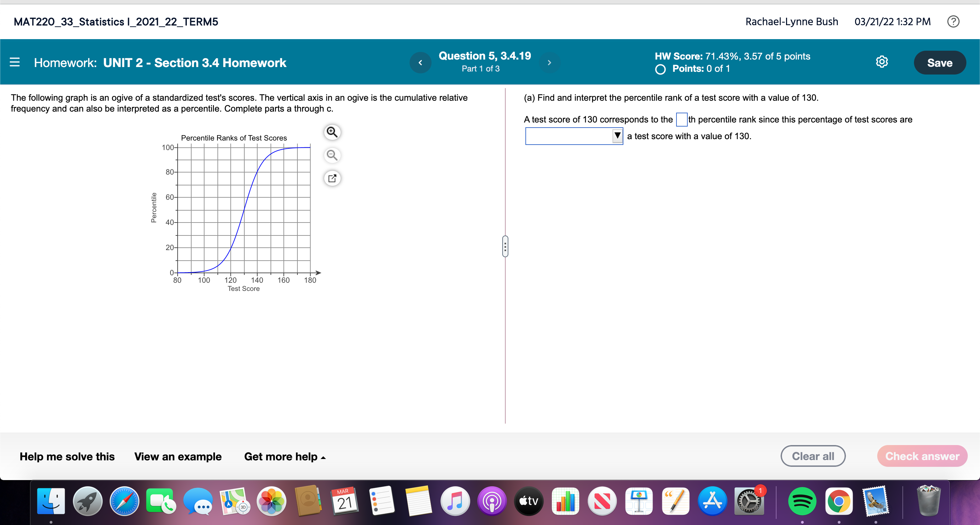Open the comparison dropdown for test scores

click(574, 136)
